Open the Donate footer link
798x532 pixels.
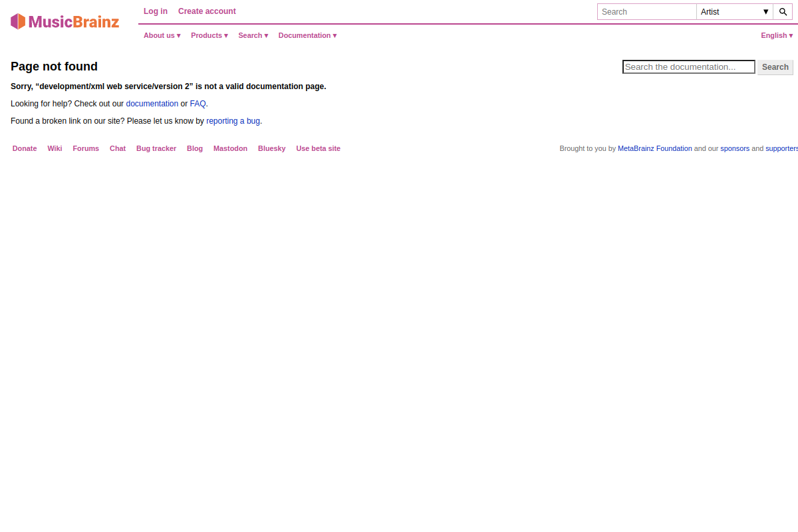(x=25, y=148)
